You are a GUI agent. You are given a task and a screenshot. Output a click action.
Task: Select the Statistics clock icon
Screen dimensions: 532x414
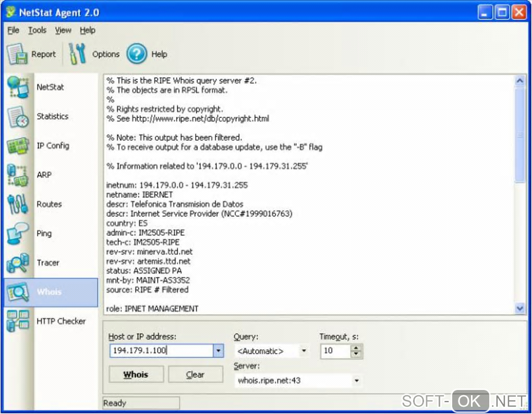(18, 116)
